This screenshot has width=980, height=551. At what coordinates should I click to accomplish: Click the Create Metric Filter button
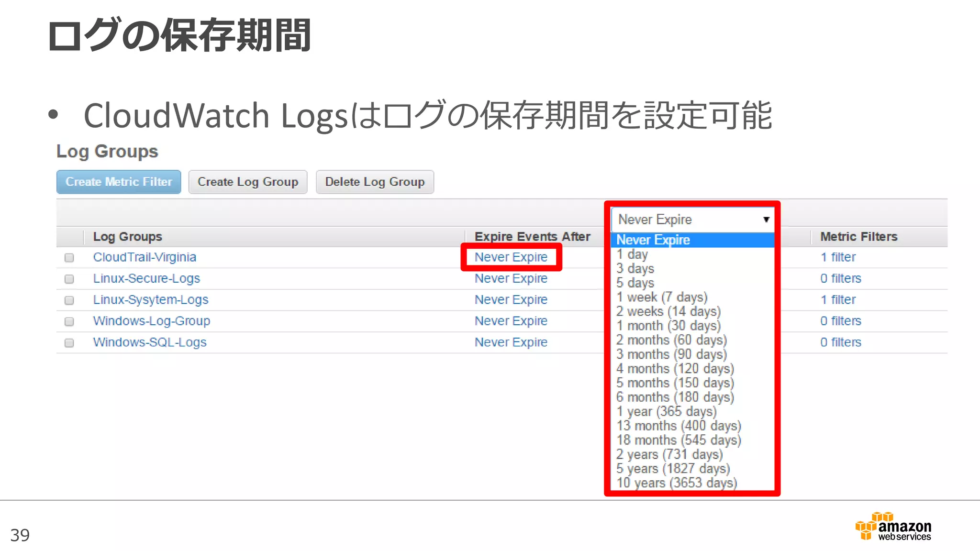tap(119, 182)
